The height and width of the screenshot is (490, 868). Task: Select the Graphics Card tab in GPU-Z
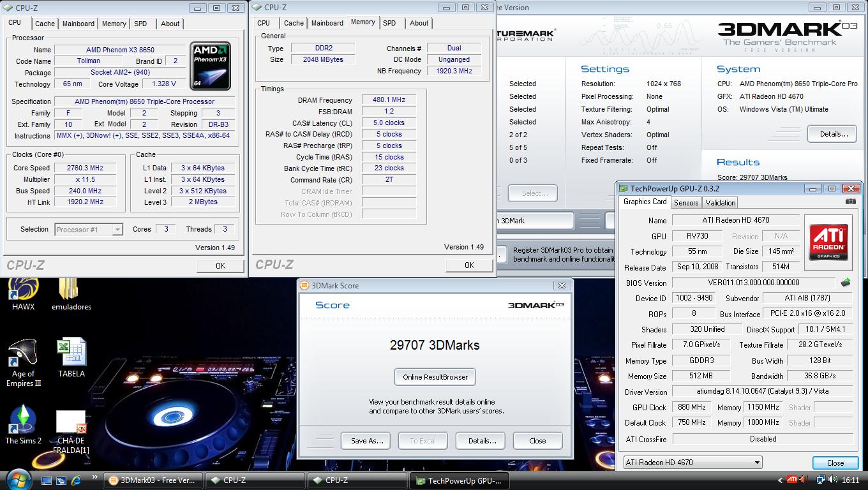[x=645, y=202]
